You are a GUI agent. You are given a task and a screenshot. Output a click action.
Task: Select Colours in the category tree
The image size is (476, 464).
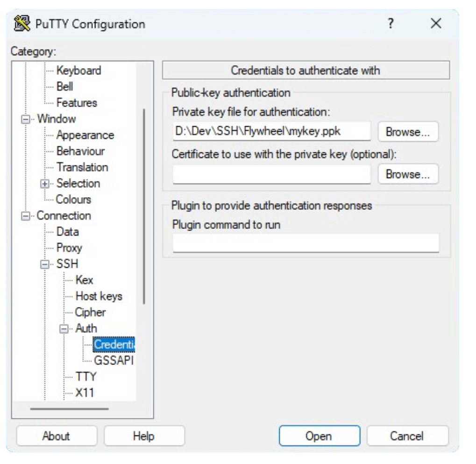(73, 200)
